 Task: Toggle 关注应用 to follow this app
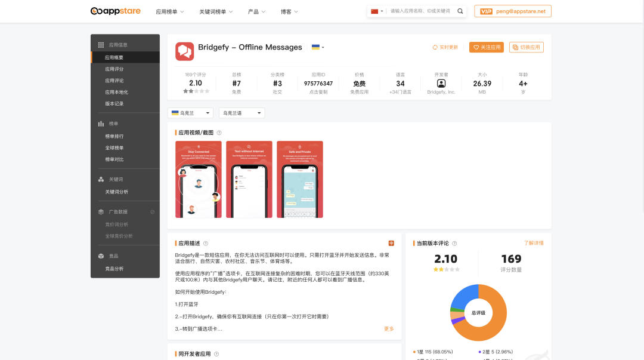click(x=486, y=47)
